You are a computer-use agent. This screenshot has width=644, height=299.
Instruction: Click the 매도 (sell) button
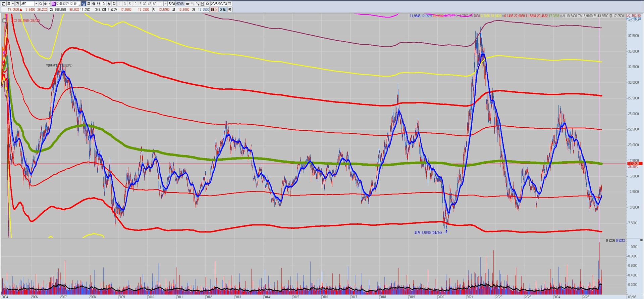pos(222,9)
